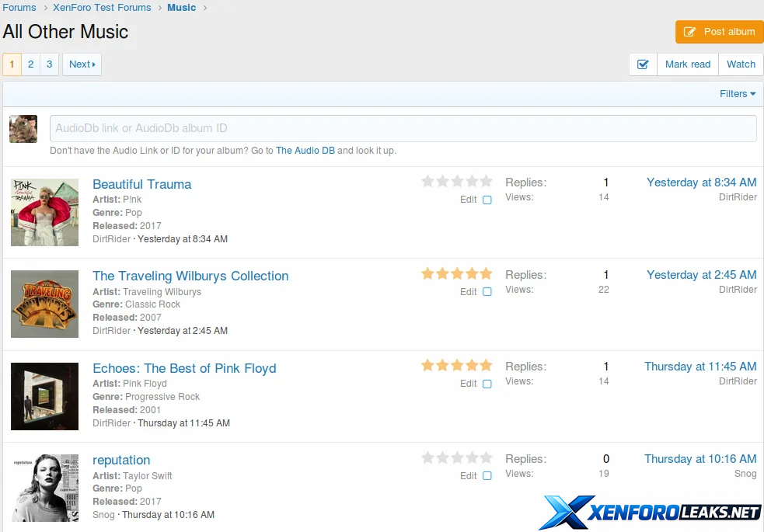
Task: Click the AudioDb link input field
Action: tap(403, 128)
